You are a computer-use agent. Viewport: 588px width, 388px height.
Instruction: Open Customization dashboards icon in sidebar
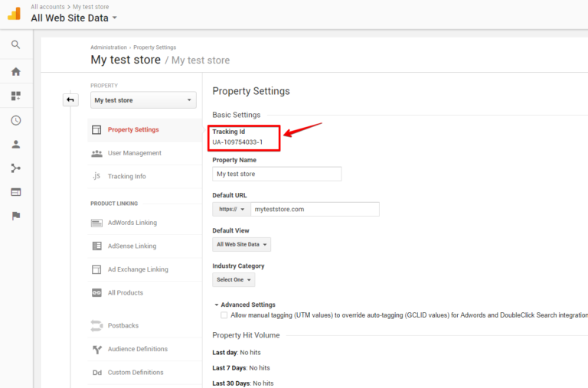16,96
